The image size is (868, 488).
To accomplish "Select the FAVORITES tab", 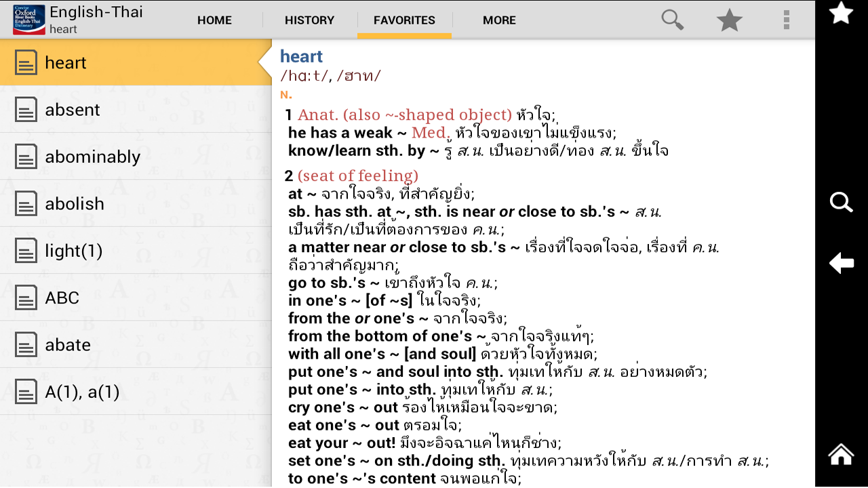I will (x=404, y=20).
